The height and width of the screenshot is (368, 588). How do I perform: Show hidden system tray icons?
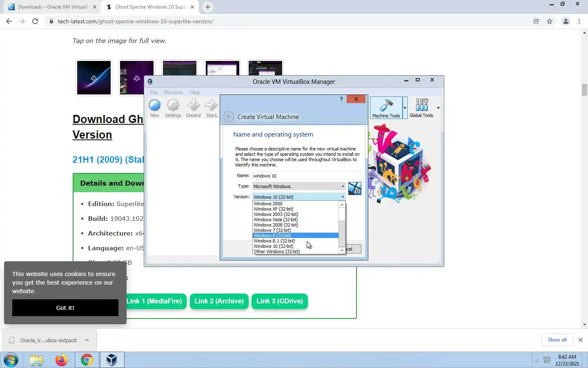click(x=537, y=360)
